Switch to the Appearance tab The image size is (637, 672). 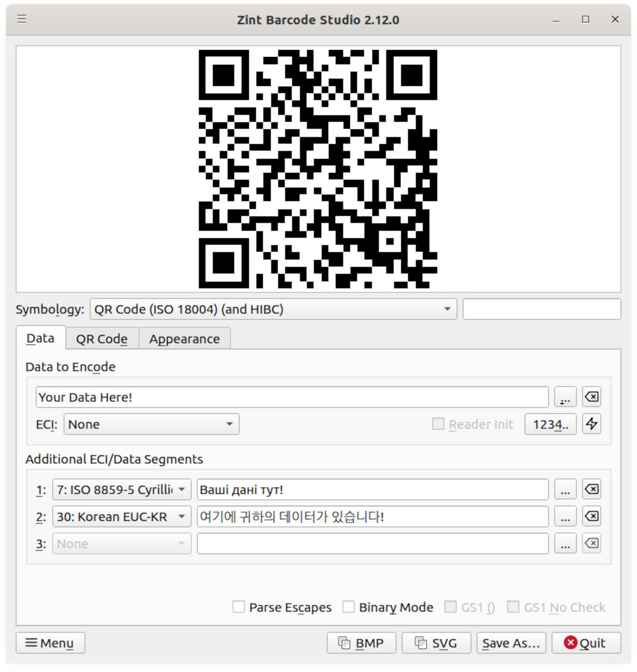184,339
